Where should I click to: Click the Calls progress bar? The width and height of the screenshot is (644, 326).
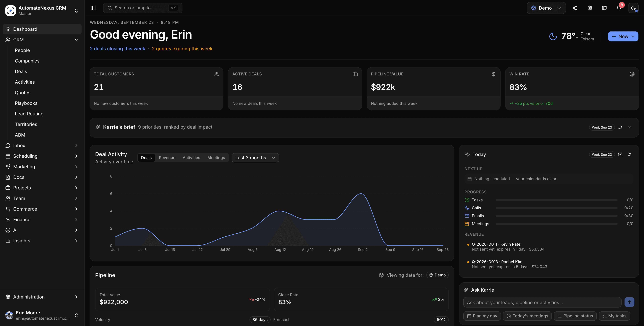click(x=556, y=208)
